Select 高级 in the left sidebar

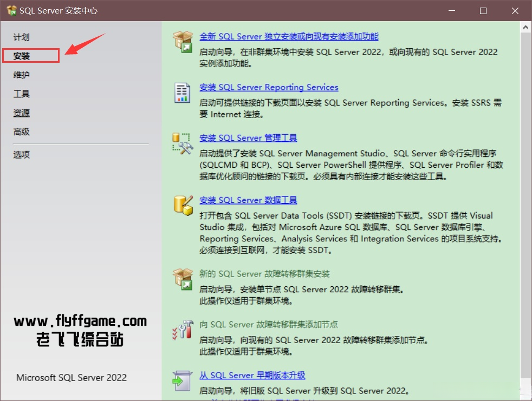point(21,132)
